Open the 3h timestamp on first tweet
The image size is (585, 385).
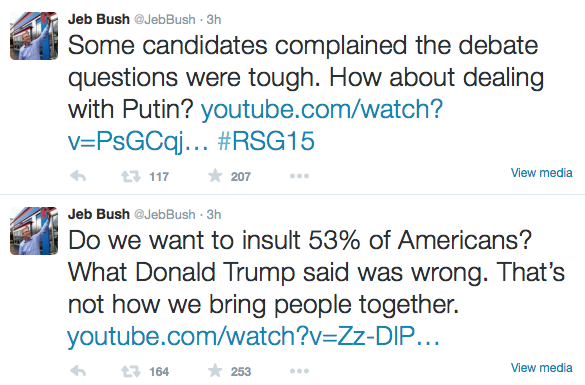click(x=214, y=19)
